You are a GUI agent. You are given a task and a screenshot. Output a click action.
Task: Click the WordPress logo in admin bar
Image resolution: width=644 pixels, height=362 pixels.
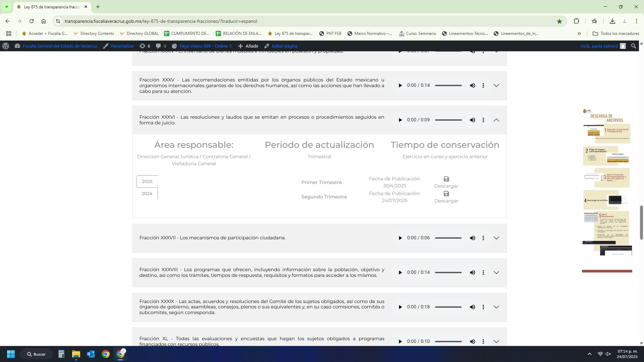point(6,46)
